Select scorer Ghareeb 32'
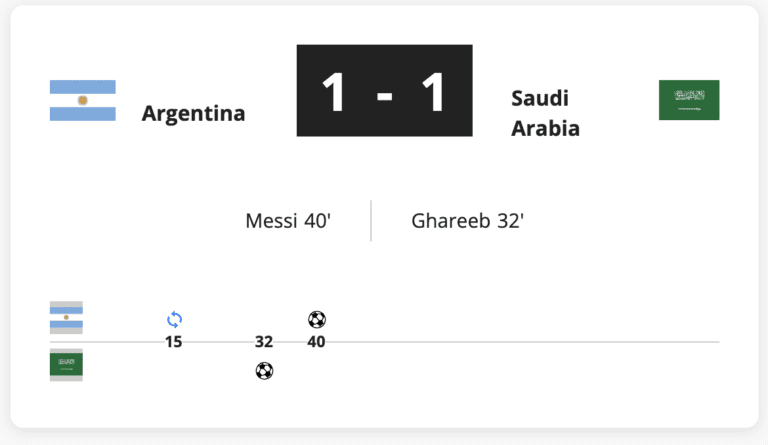The width and height of the screenshot is (768, 445). coord(468,221)
